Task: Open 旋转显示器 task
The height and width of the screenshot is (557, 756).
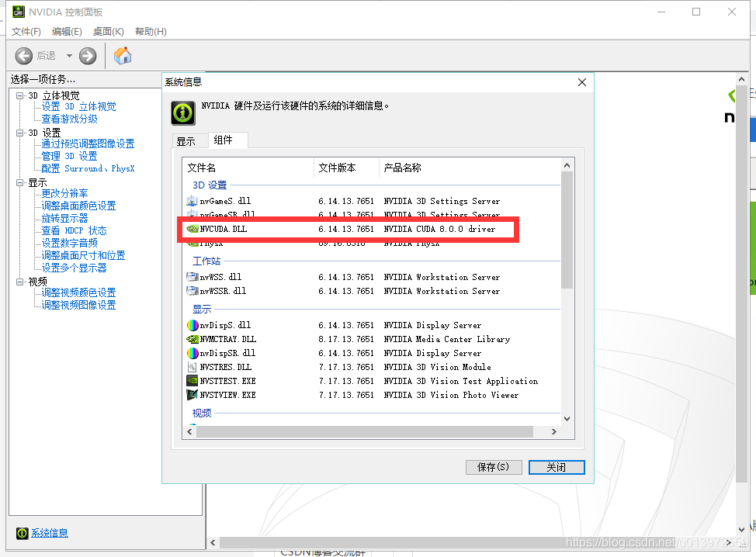Action: pyautogui.click(x=64, y=218)
